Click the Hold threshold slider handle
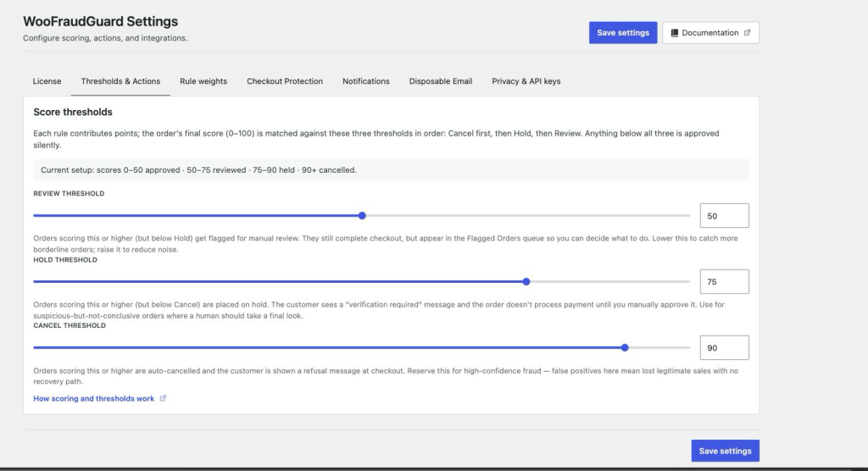868x471 pixels. tap(526, 282)
